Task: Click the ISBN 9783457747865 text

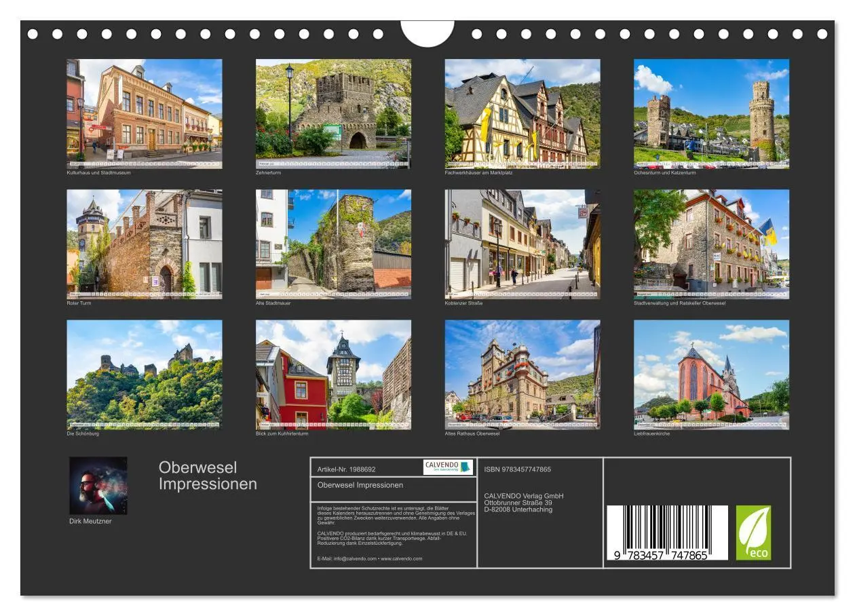Action: pos(518,469)
